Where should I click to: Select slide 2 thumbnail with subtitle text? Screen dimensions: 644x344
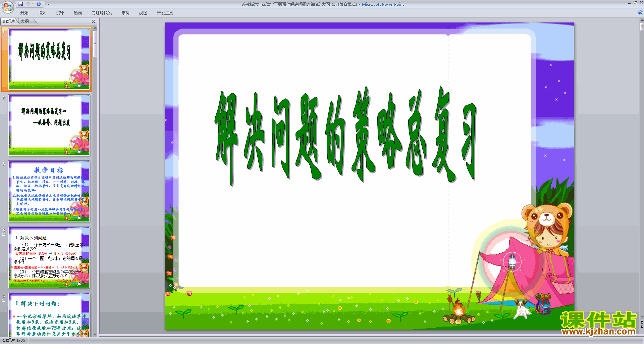(49, 125)
